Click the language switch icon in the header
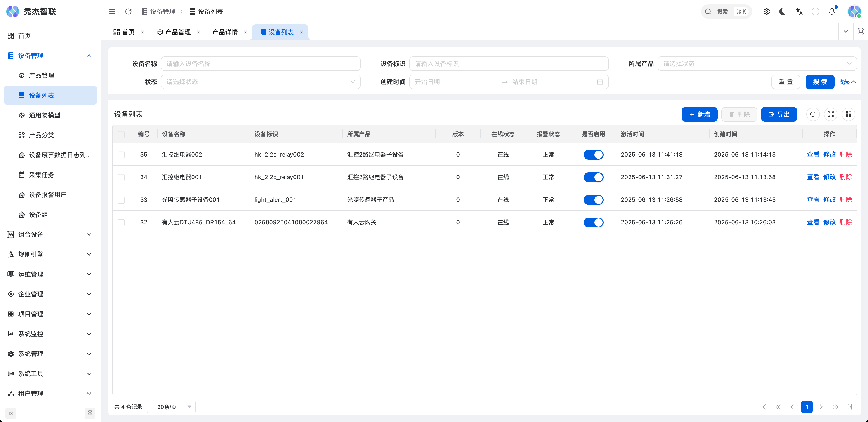This screenshot has height=422, width=868. coord(799,11)
